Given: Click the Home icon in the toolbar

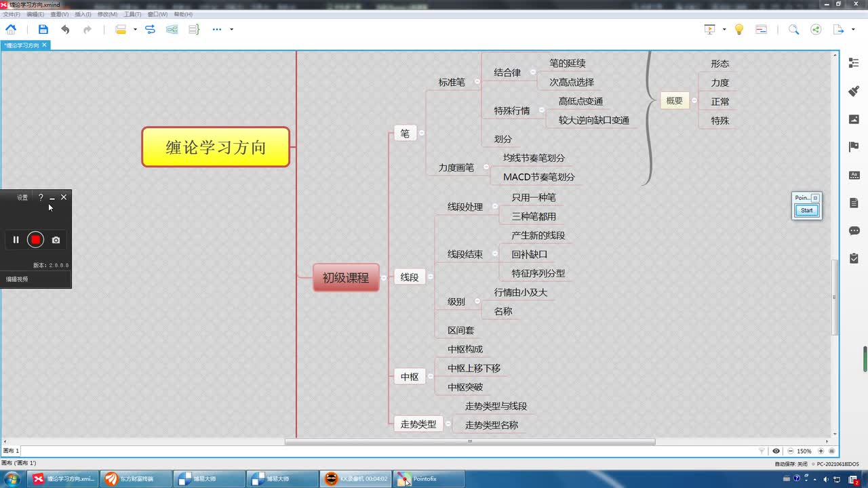Looking at the screenshot, I should [x=11, y=29].
